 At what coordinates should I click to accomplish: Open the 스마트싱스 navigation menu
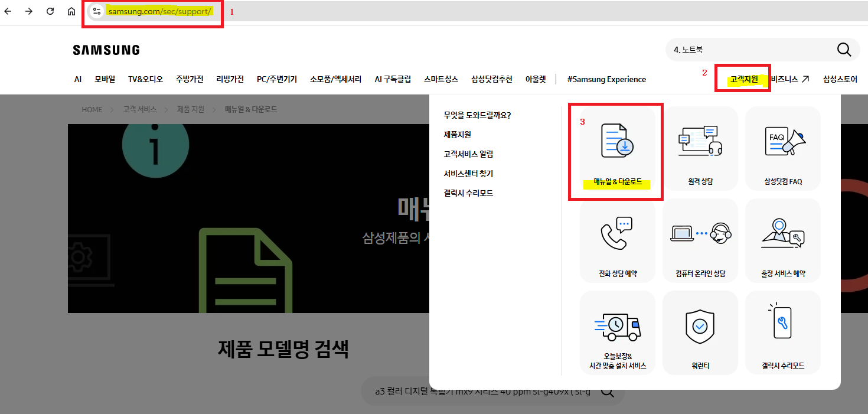441,79
